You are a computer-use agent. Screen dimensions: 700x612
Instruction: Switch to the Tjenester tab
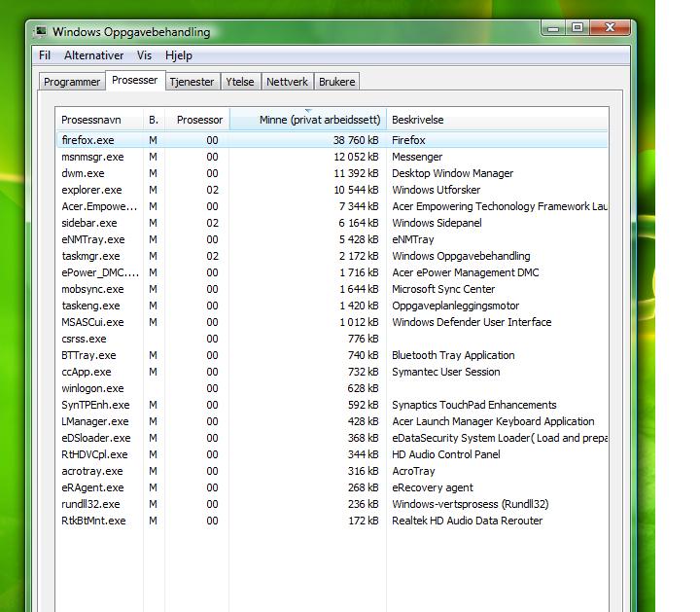[192, 82]
